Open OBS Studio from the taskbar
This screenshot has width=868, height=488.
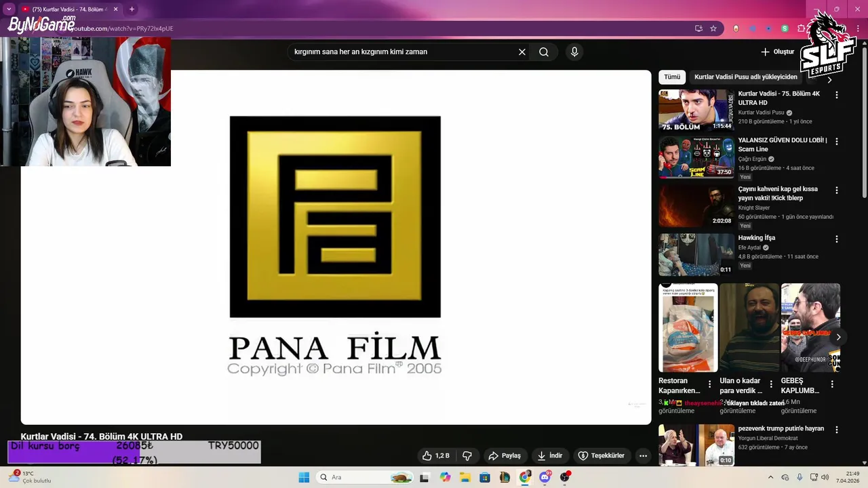click(565, 477)
